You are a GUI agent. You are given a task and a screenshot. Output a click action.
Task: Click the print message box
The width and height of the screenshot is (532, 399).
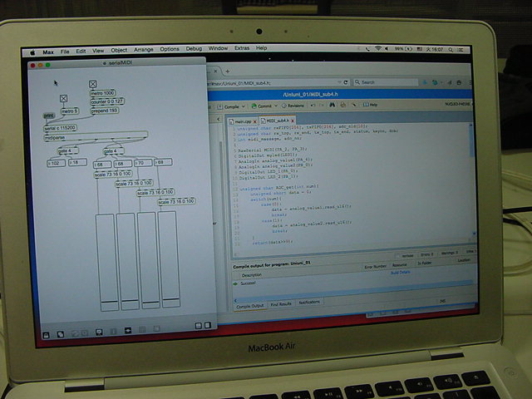pos(49,116)
